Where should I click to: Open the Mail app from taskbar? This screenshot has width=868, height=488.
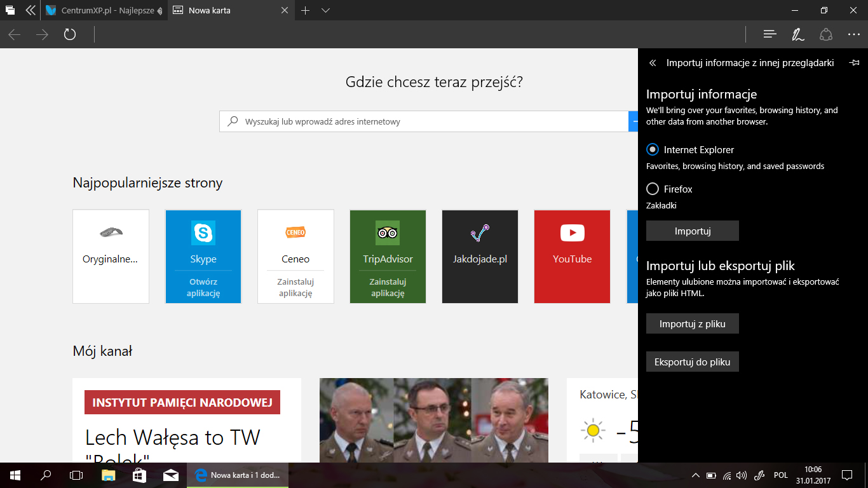click(170, 475)
